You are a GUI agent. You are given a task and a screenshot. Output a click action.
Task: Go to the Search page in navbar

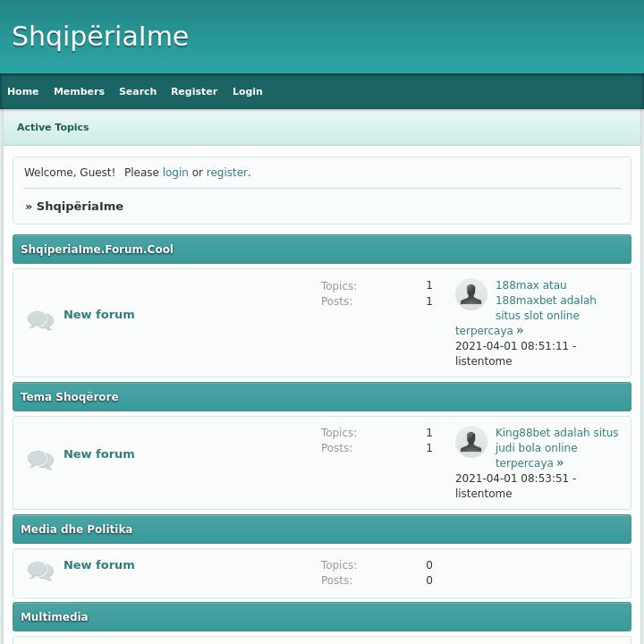tap(138, 91)
